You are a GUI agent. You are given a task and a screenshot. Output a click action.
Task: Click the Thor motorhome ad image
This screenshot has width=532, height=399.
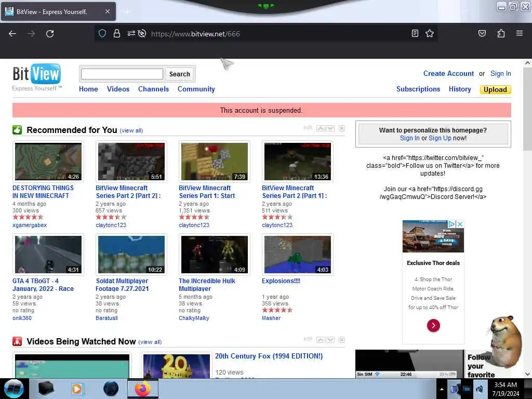point(433,236)
